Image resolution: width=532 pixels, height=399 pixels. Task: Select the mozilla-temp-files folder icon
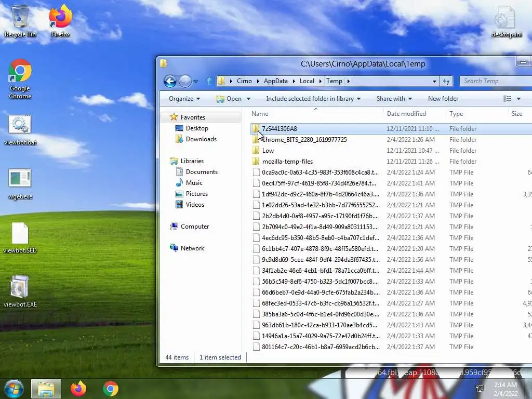coord(256,162)
